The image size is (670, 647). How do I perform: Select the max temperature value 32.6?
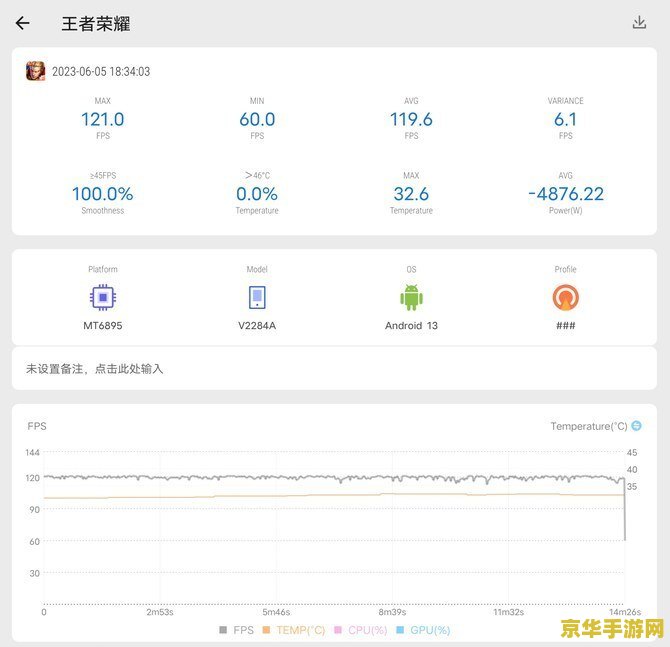click(411, 194)
